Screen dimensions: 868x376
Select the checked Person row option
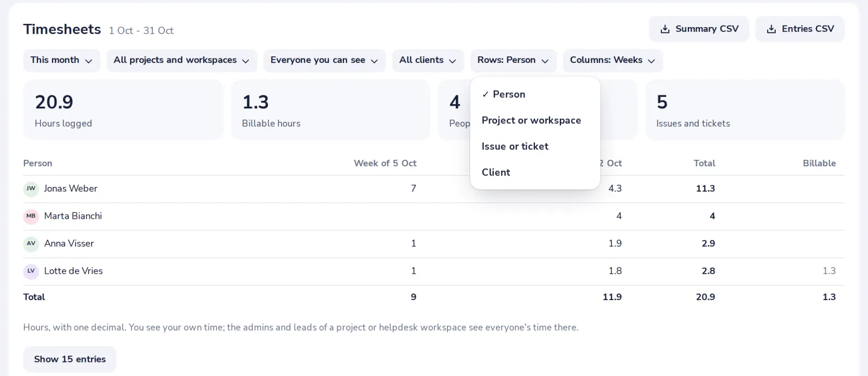point(535,94)
